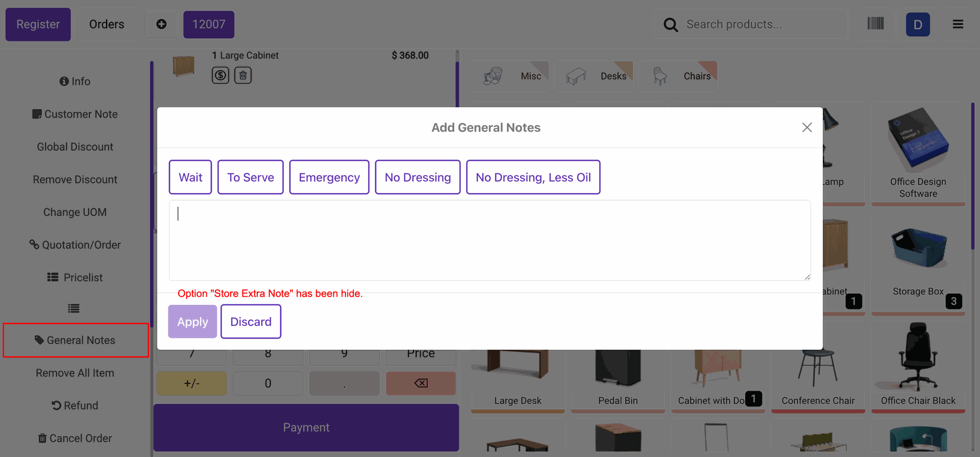Open Quotation/Order option
The height and width of the screenshot is (457, 980).
(75, 245)
